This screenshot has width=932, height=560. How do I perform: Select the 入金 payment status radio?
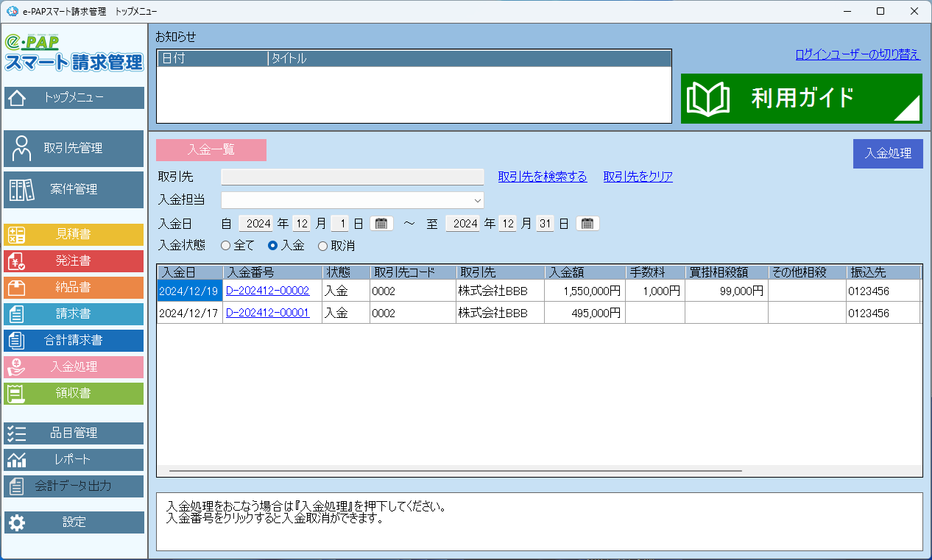pos(272,246)
